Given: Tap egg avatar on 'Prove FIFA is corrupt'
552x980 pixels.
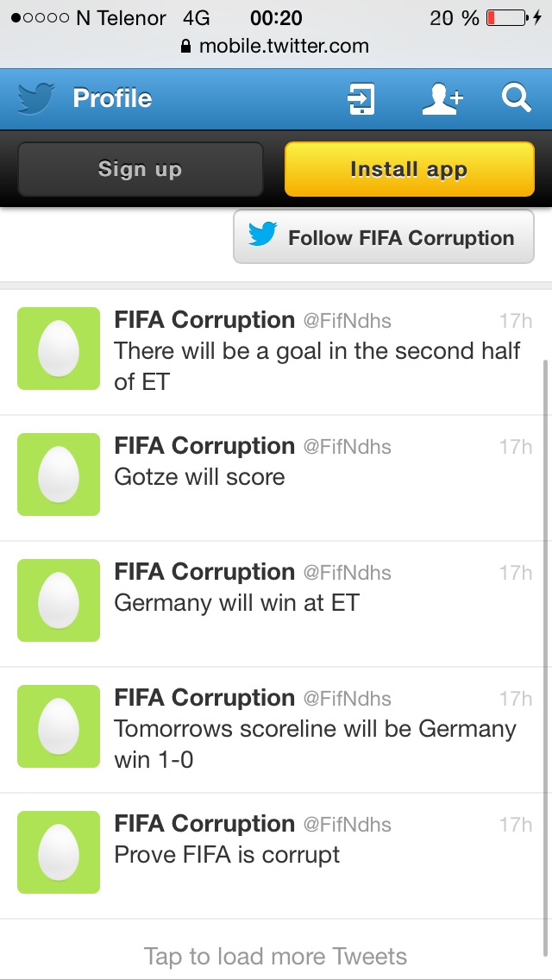Looking at the screenshot, I should (59, 851).
